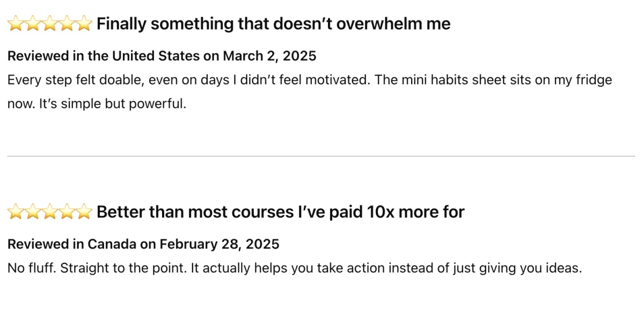This screenshot has width=644, height=310.
Task: Click the fifth star of the 'Finally something' review
Action: coord(84,24)
